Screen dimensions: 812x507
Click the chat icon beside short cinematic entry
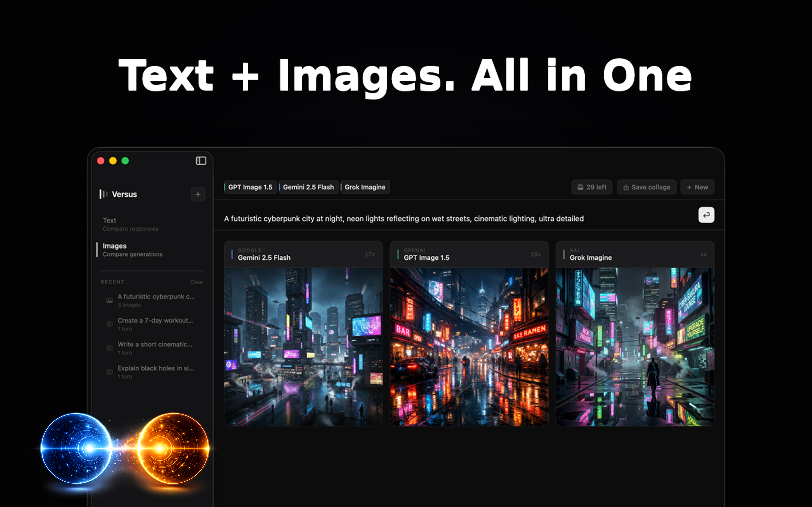click(x=109, y=348)
